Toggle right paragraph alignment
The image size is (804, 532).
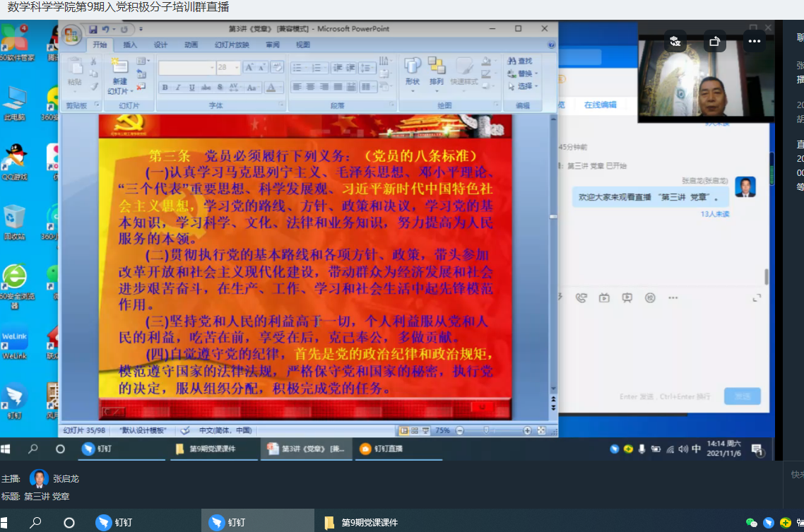click(324, 87)
